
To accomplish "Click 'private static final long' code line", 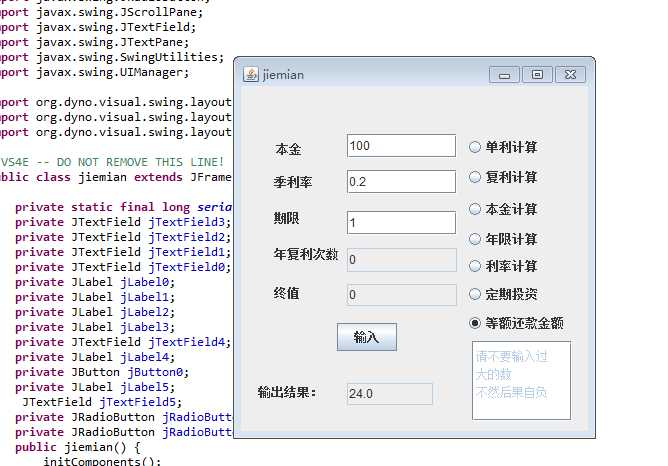I will click(x=102, y=207).
